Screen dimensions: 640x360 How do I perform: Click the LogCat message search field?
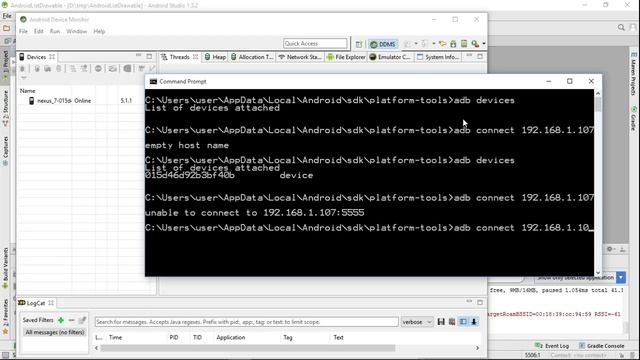(x=246, y=322)
